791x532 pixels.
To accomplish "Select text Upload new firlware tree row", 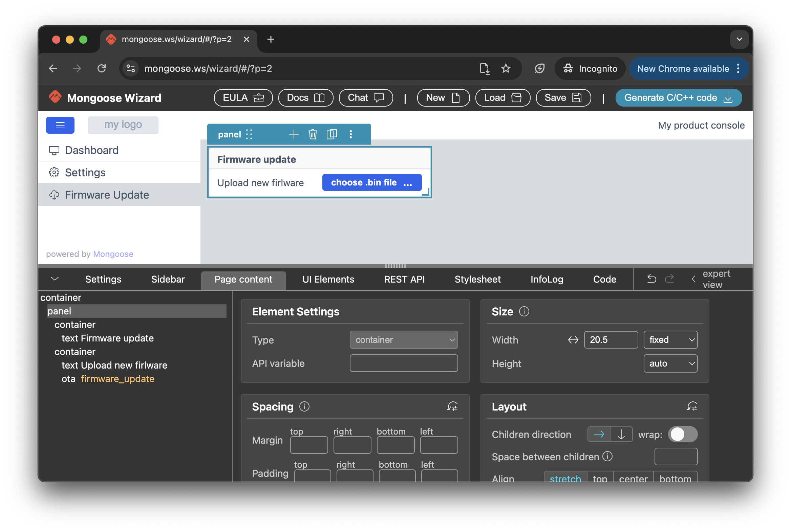I will (x=114, y=365).
